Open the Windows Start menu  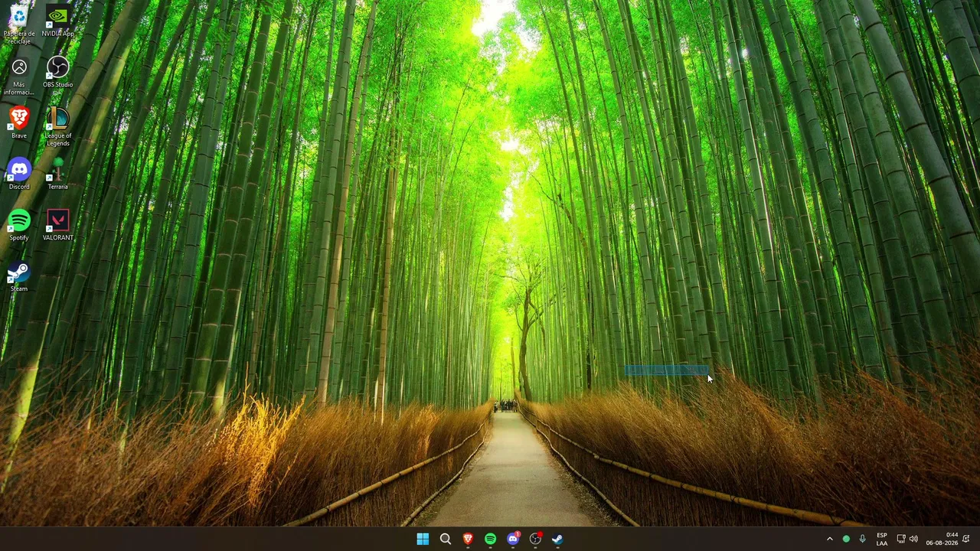423,539
